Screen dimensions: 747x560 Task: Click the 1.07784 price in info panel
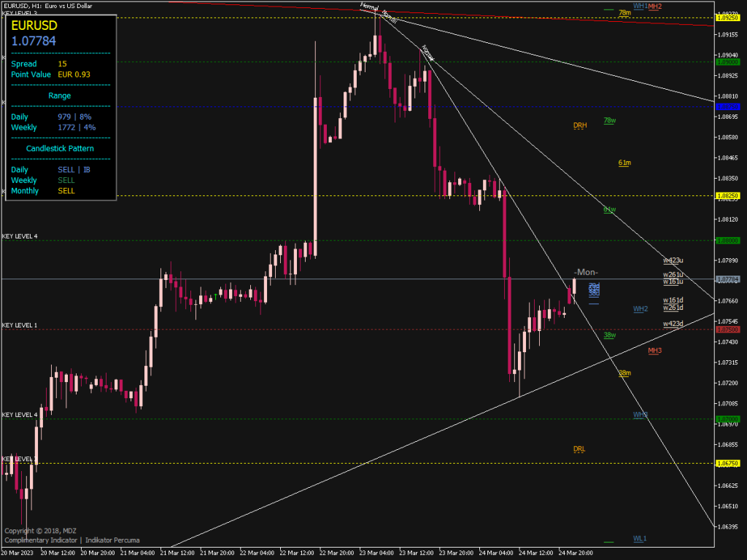[34, 41]
